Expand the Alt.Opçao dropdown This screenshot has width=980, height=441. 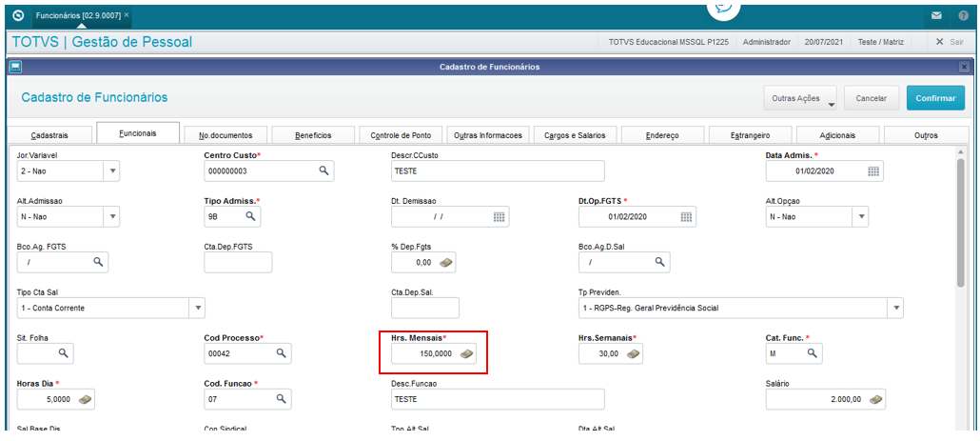[861, 216]
